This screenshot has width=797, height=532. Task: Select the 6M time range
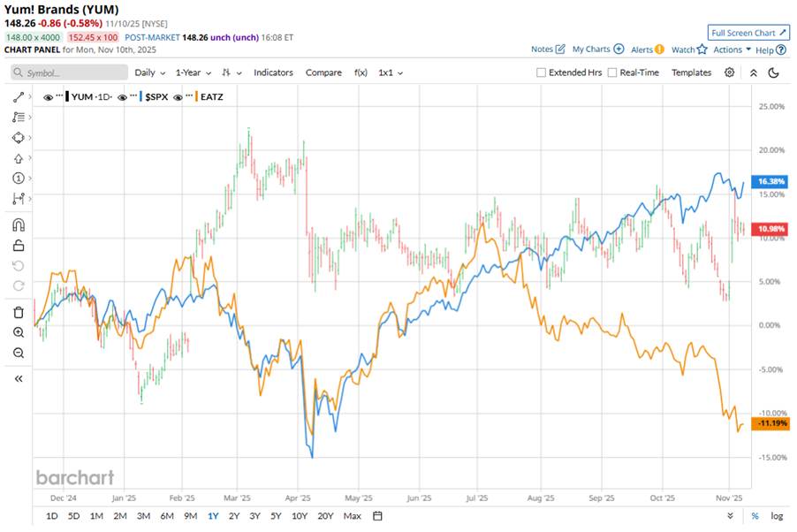tap(166, 516)
